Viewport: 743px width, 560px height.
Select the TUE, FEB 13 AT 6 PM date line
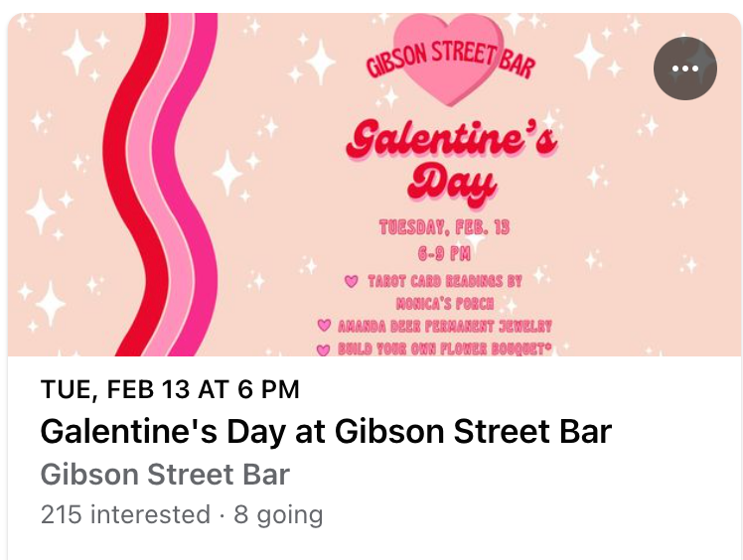tap(170, 389)
